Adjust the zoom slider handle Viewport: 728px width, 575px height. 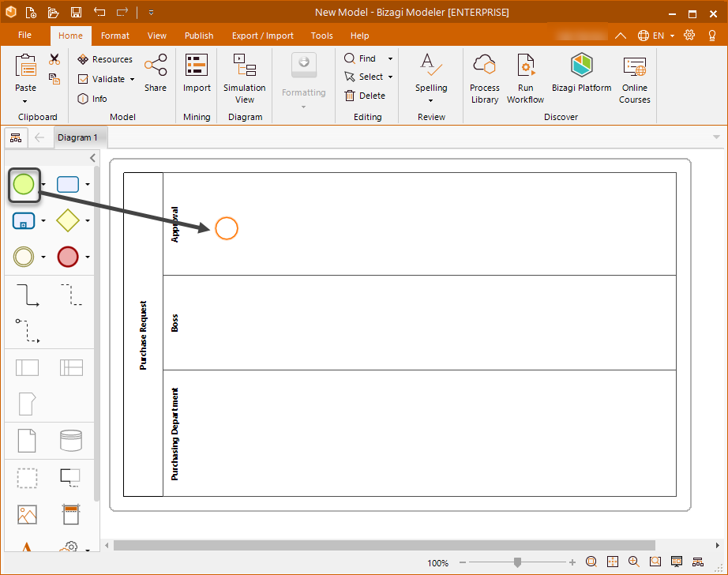point(517,562)
